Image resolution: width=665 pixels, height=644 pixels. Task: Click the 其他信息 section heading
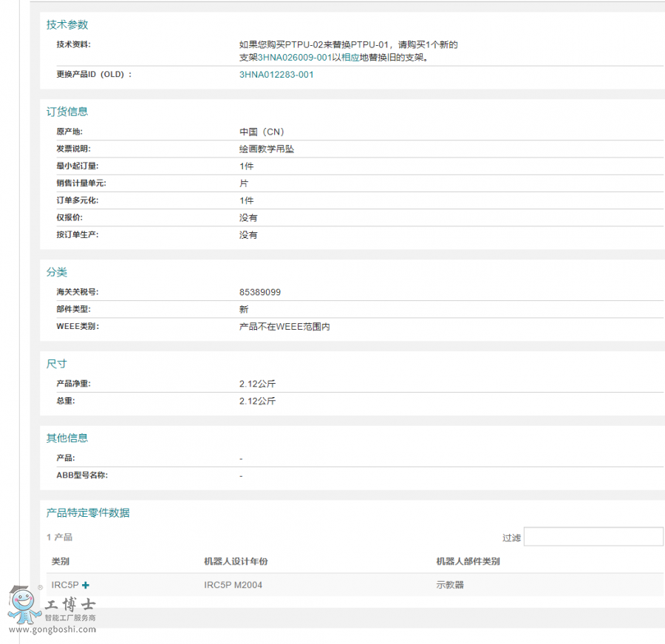66,437
